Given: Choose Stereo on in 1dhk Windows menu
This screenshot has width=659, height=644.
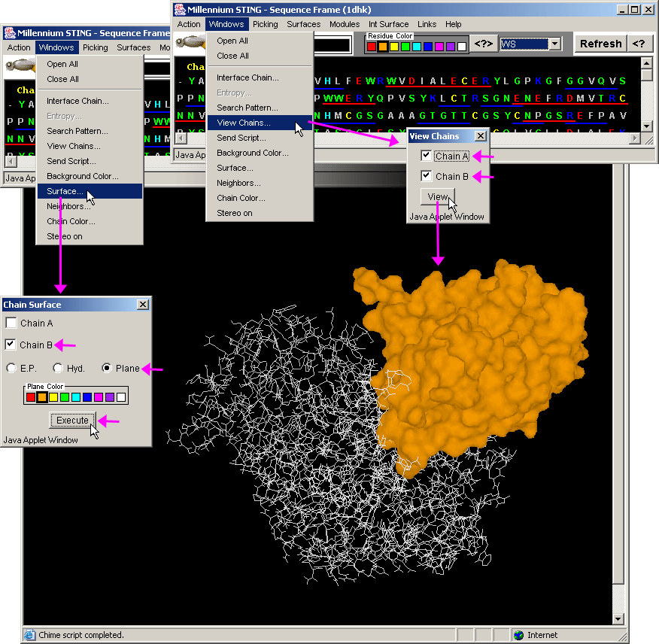Looking at the screenshot, I should coord(260,213).
